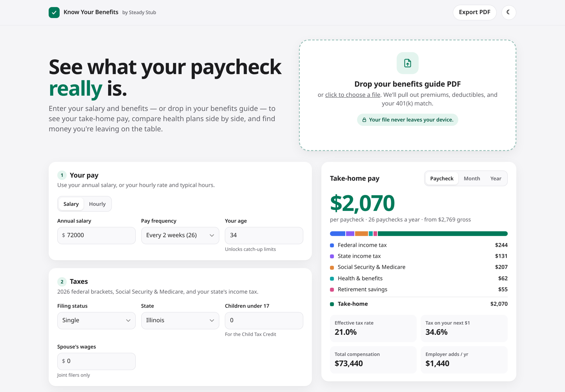Viewport: 565px width, 392px height.
Task: Click the 'by Steady Stub' text
Action: point(139,13)
